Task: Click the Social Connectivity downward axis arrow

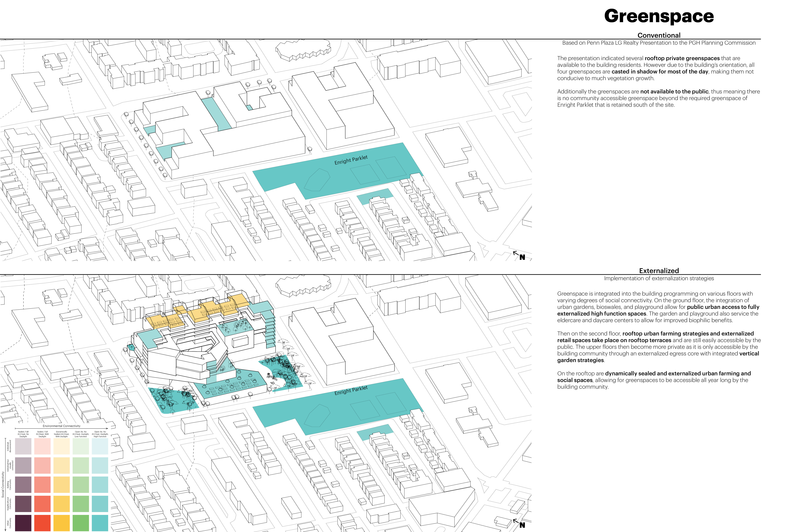Action: click(6, 530)
